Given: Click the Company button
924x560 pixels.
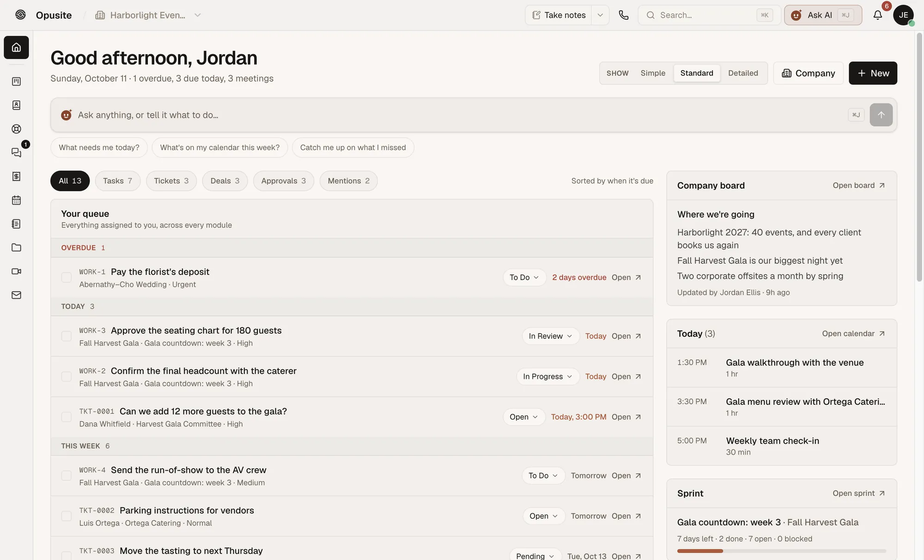Looking at the screenshot, I should coord(808,73).
